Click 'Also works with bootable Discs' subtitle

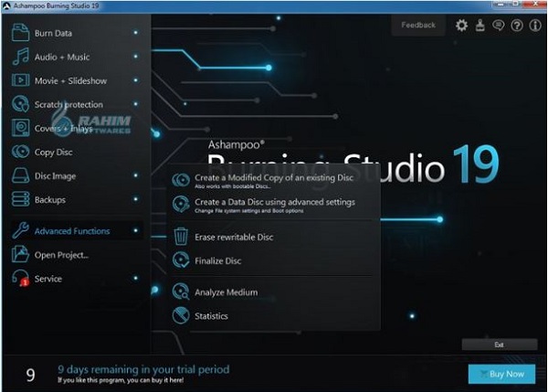point(232,186)
